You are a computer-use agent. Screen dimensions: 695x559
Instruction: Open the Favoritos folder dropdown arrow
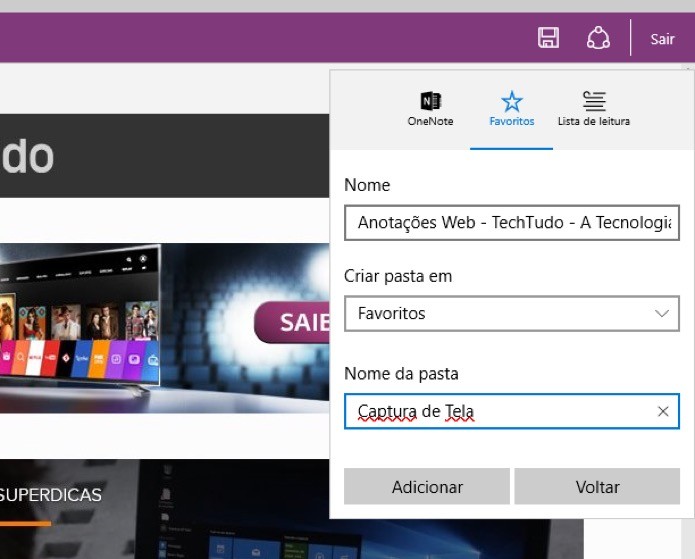point(662,313)
